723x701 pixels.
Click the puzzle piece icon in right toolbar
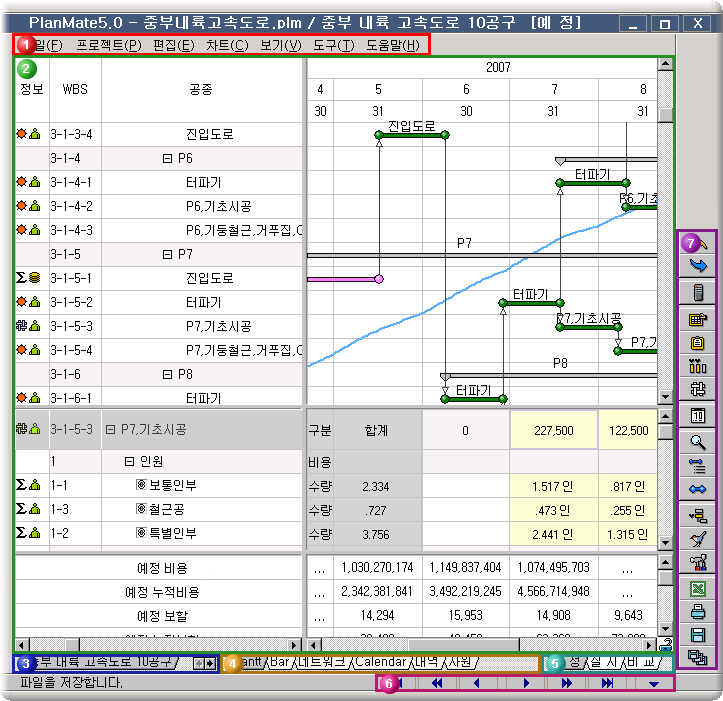click(698, 389)
